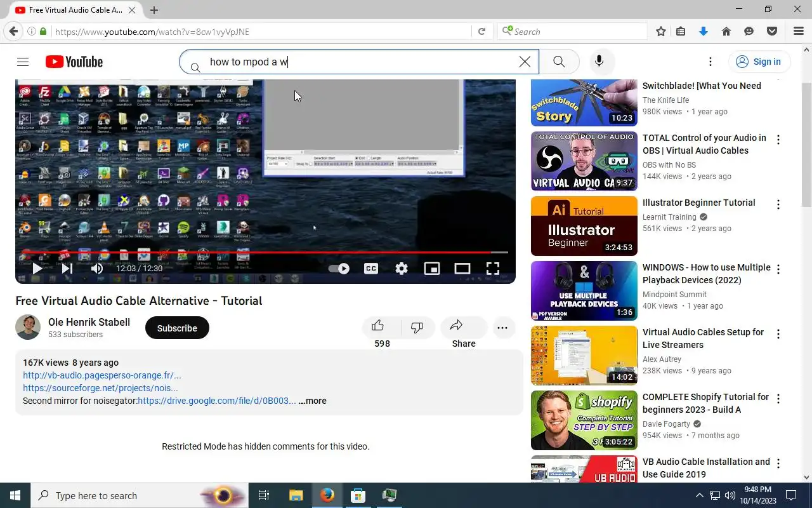Open the bookmarks library icon in toolbar
This screenshot has height=508, width=812.
(x=681, y=31)
